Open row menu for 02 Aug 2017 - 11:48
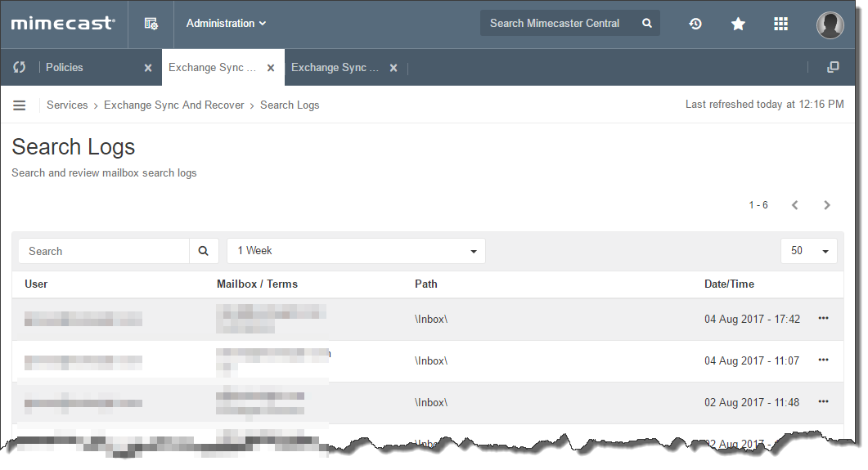This screenshot has height=470, width=868. tap(823, 402)
